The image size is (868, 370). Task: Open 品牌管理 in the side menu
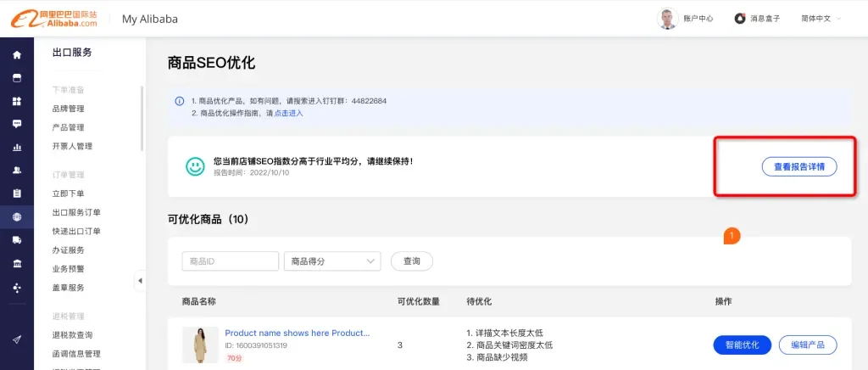[x=68, y=109]
